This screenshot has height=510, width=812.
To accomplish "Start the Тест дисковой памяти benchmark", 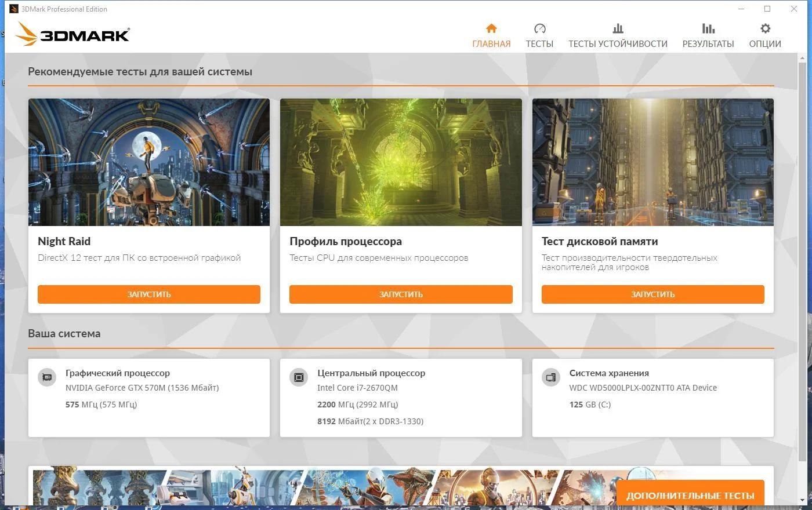I will [x=653, y=294].
